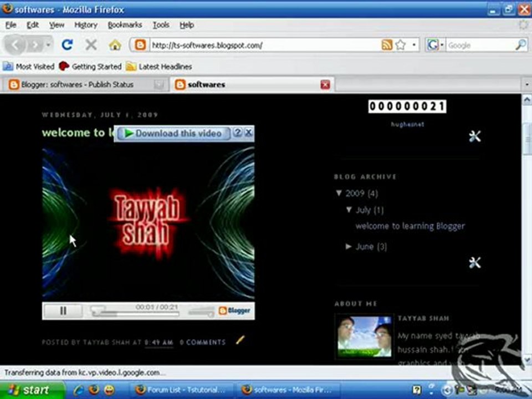Click the Google search input box
532x399 pixels.
pos(480,45)
